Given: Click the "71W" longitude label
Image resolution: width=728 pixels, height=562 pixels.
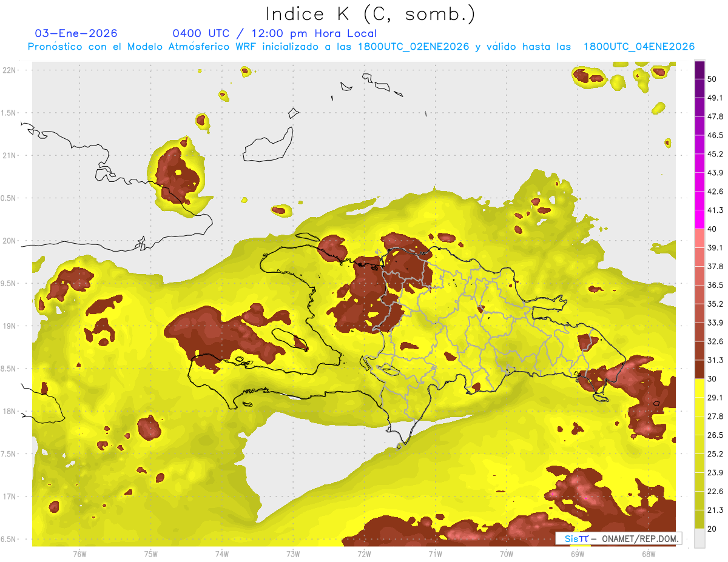Looking at the screenshot, I should (435, 554).
